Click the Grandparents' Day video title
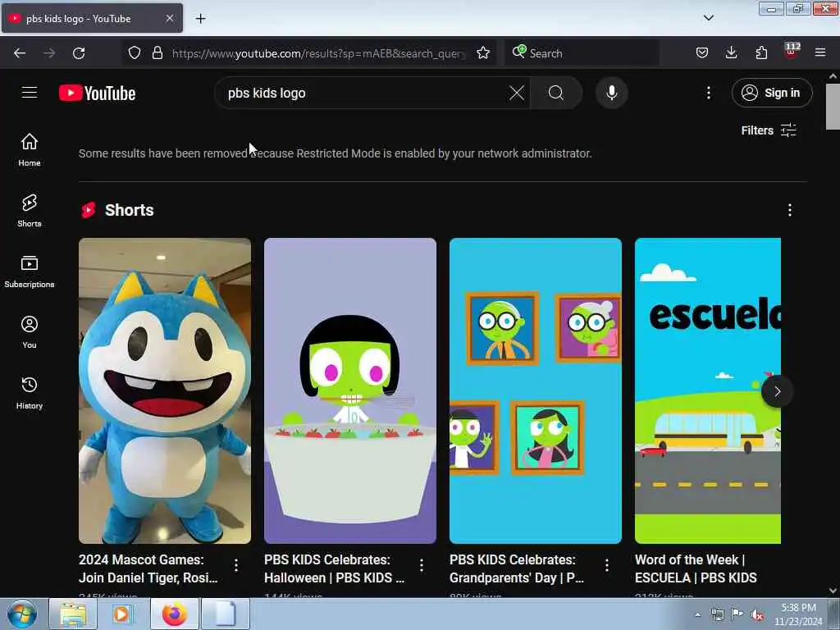840x630 pixels. pyautogui.click(x=517, y=568)
